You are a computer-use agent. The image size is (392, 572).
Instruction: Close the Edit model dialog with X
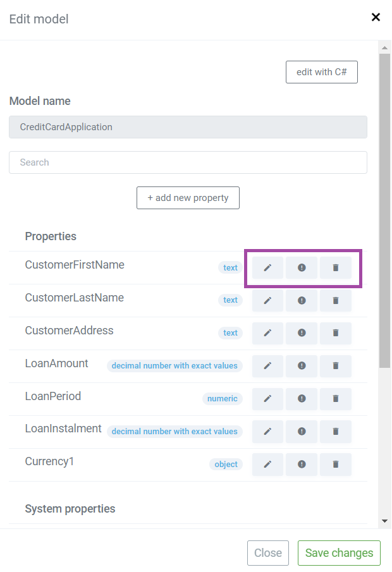376,17
